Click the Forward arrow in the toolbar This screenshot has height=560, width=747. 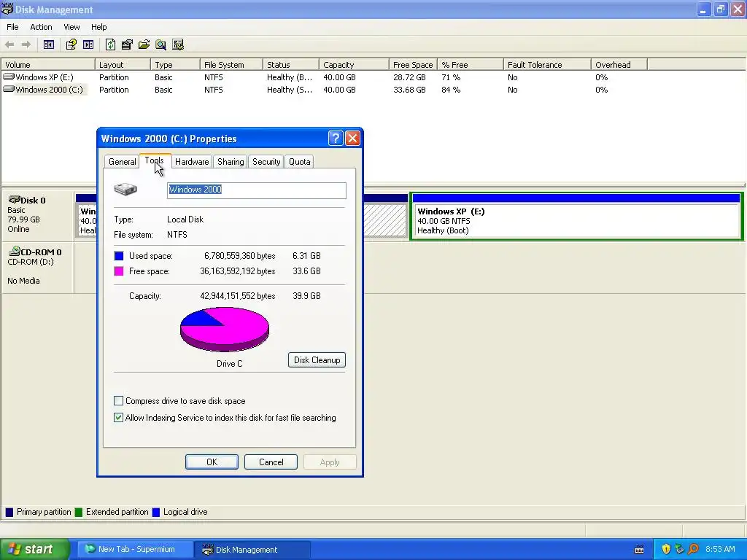pyautogui.click(x=26, y=44)
